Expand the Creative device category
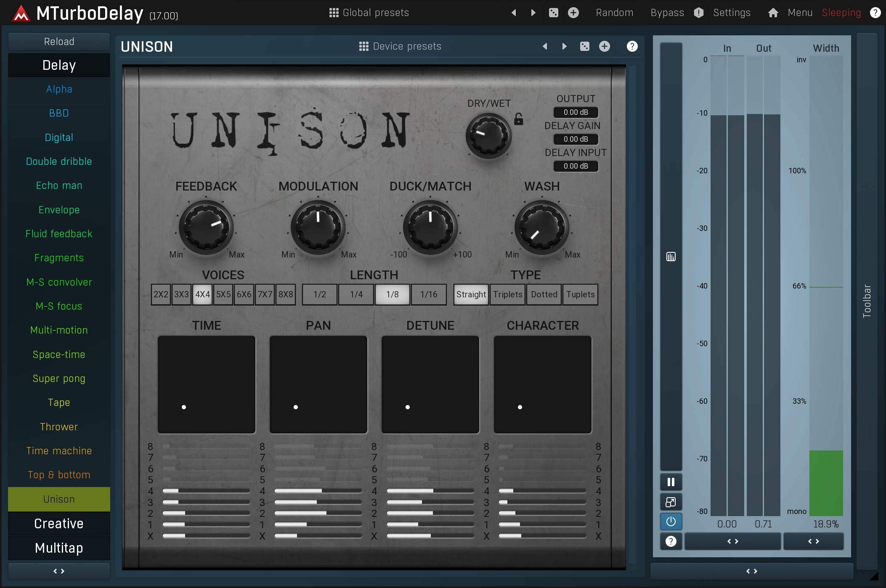886x588 pixels. click(x=59, y=524)
